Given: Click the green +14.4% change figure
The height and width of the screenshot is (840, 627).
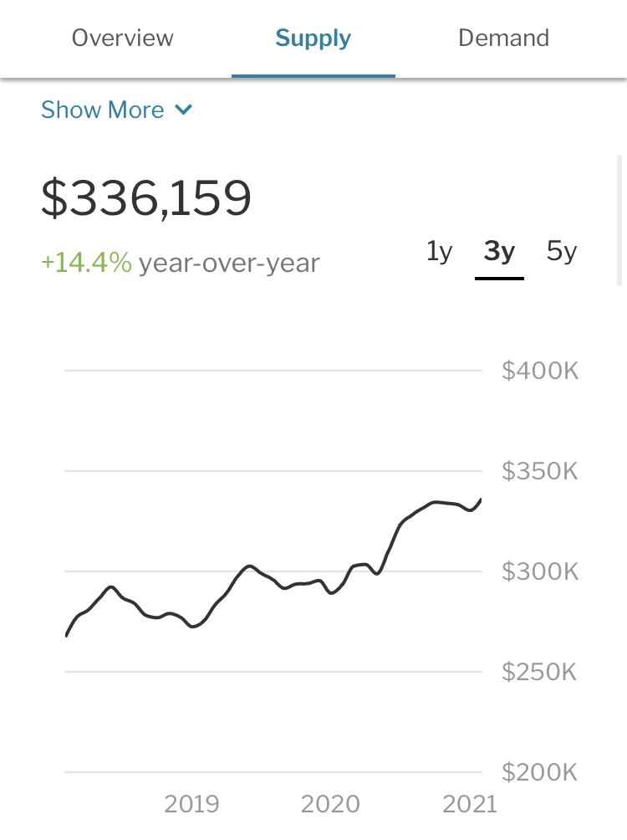Looking at the screenshot, I should tap(86, 263).
